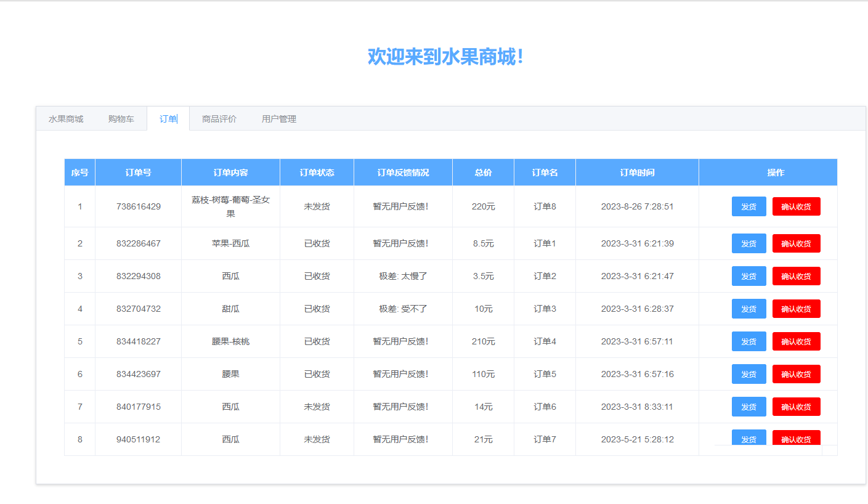Viewport: 868px width, 504px height.
Task: Confirm receipt for order 832704732
Action: pyautogui.click(x=796, y=309)
